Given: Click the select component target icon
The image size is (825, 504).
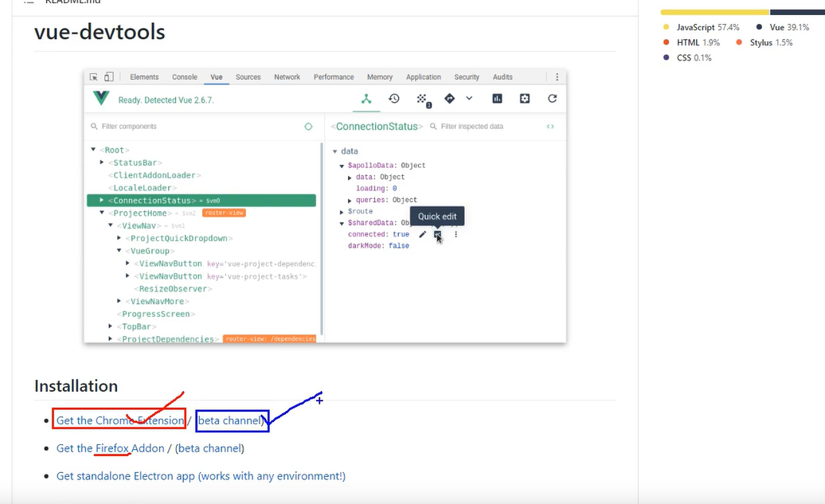Looking at the screenshot, I should [x=308, y=127].
